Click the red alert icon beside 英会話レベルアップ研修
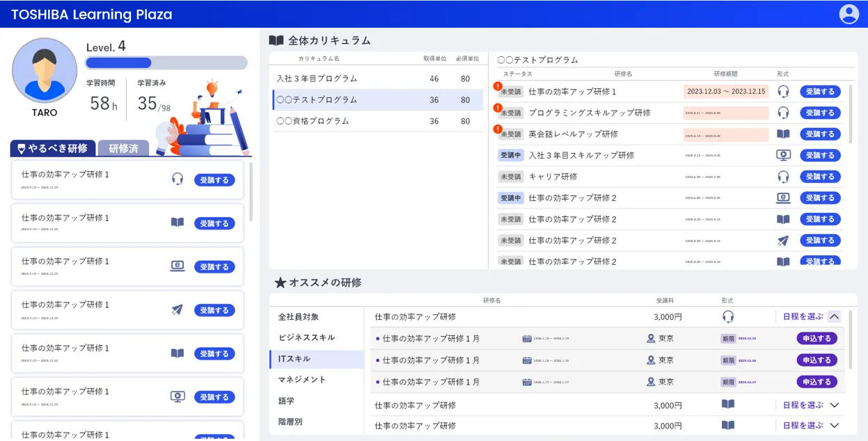 click(x=498, y=129)
